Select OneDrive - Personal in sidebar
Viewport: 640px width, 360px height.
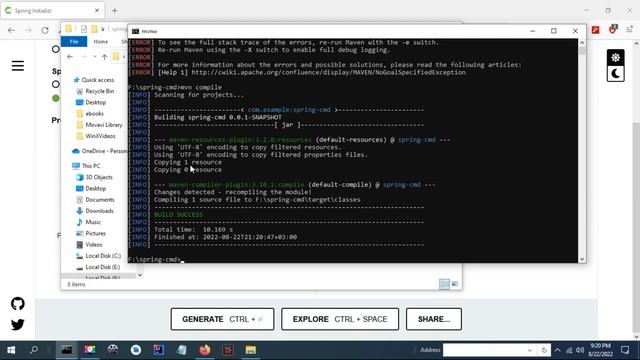pos(100,151)
